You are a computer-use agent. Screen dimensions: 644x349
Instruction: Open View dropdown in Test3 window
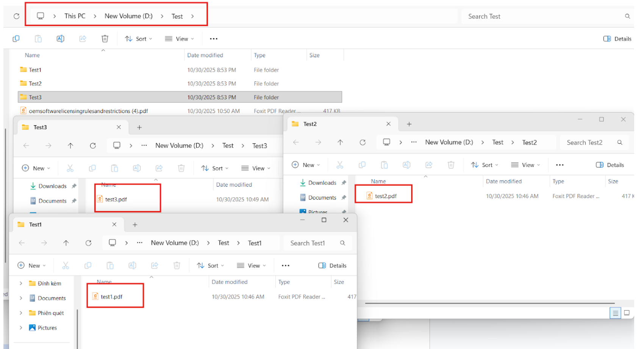click(256, 168)
